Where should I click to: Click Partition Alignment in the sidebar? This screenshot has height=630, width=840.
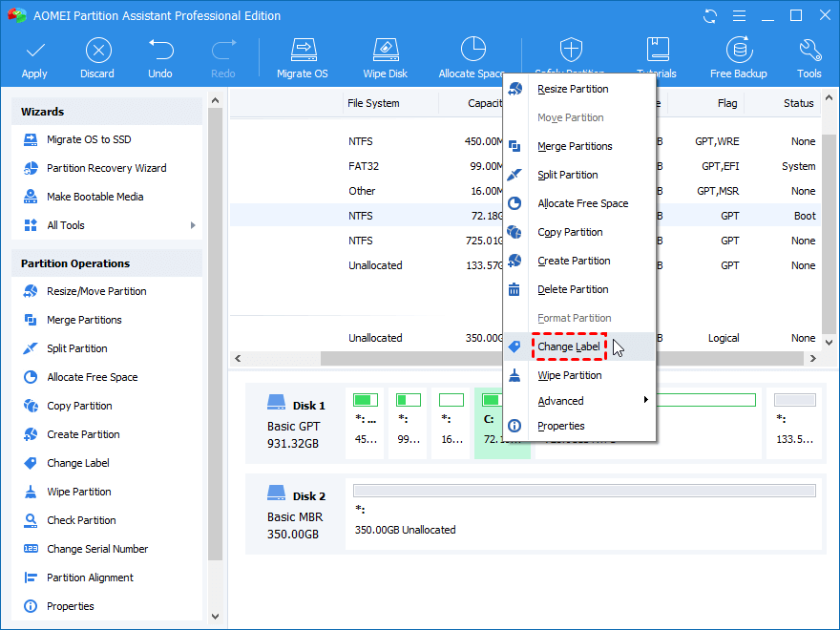[90, 577]
